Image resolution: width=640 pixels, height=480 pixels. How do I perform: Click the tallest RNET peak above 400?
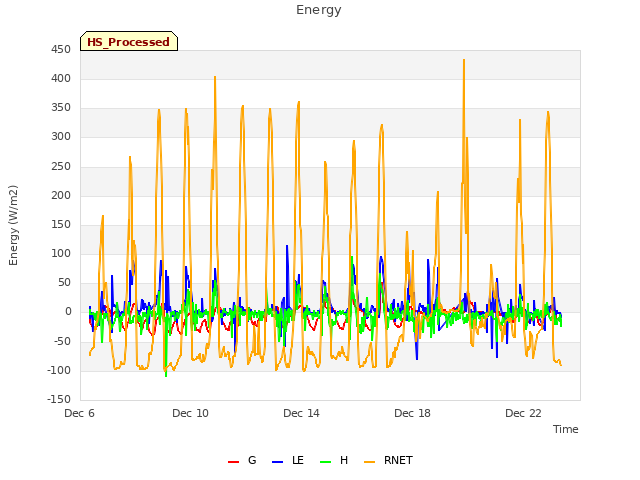coord(464,61)
